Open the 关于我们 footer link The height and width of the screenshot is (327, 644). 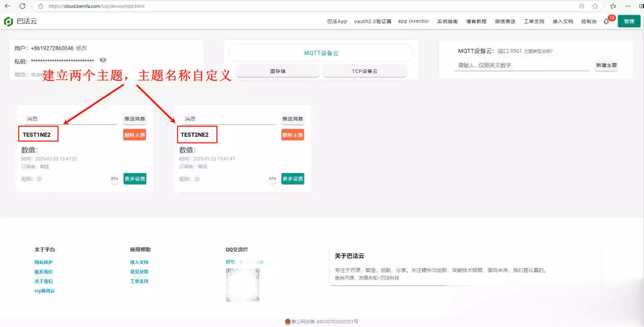click(x=43, y=281)
